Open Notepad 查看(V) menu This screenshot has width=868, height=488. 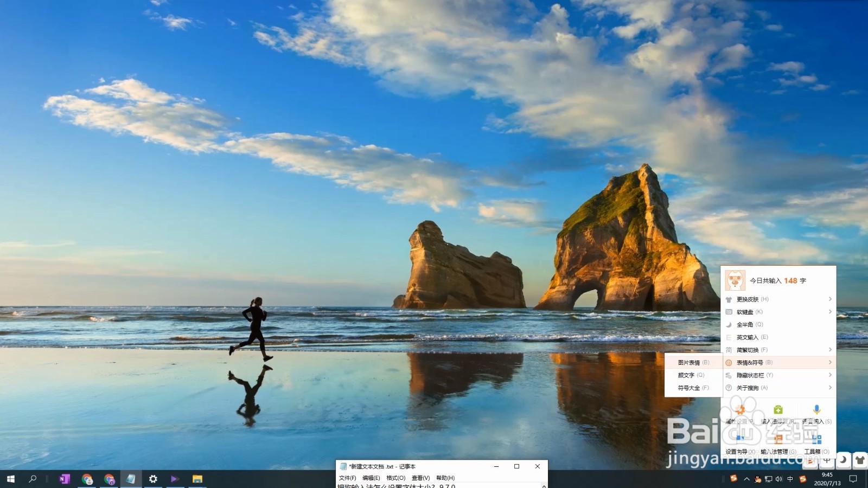(420, 478)
